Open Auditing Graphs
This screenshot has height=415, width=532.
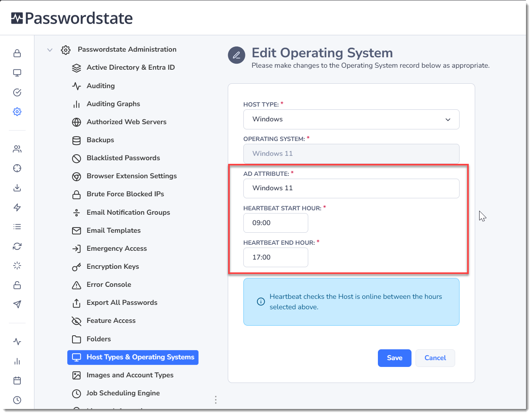pos(113,104)
